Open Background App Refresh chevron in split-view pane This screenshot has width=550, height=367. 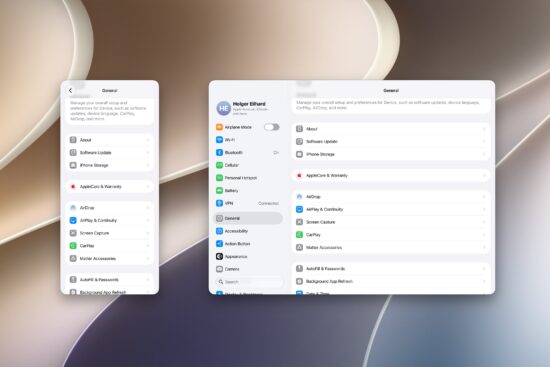(x=484, y=281)
